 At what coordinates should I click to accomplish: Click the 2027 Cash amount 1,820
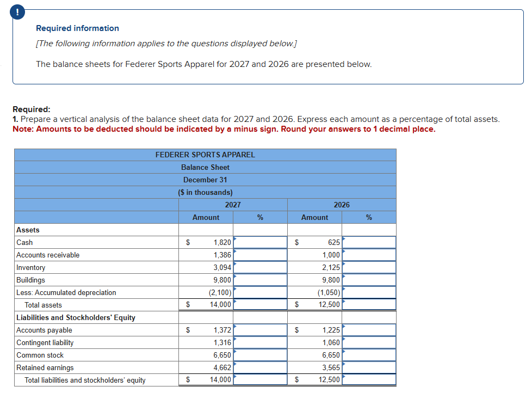pyautogui.click(x=222, y=242)
